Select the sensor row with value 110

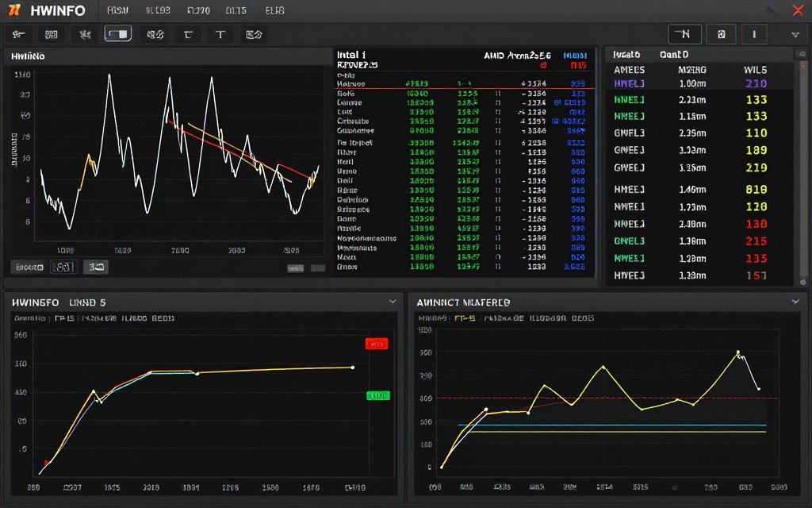pos(699,133)
